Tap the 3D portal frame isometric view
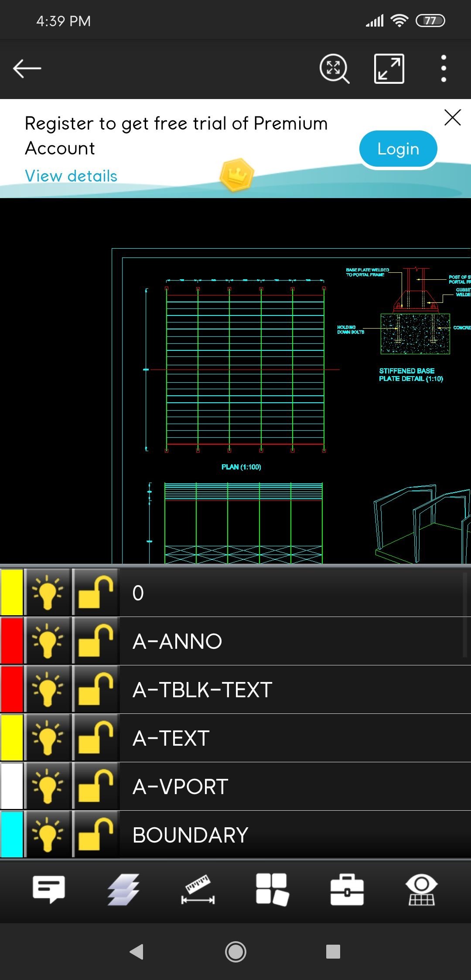This screenshot has width=471, height=980. pyautogui.click(x=422, y=524)
